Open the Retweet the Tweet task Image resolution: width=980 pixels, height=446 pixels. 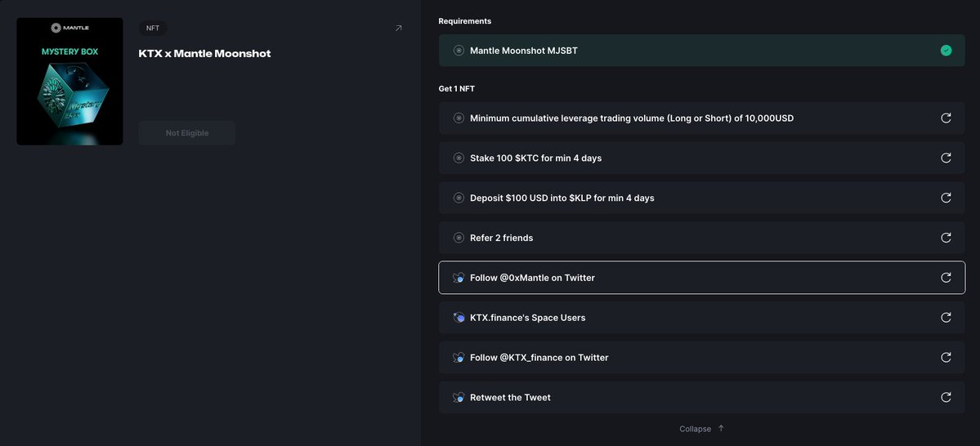pyautogui.click(x=510, y=398)
